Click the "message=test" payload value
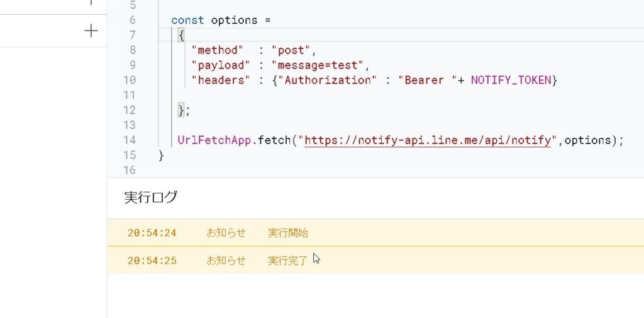 click(x=318, y=65)
